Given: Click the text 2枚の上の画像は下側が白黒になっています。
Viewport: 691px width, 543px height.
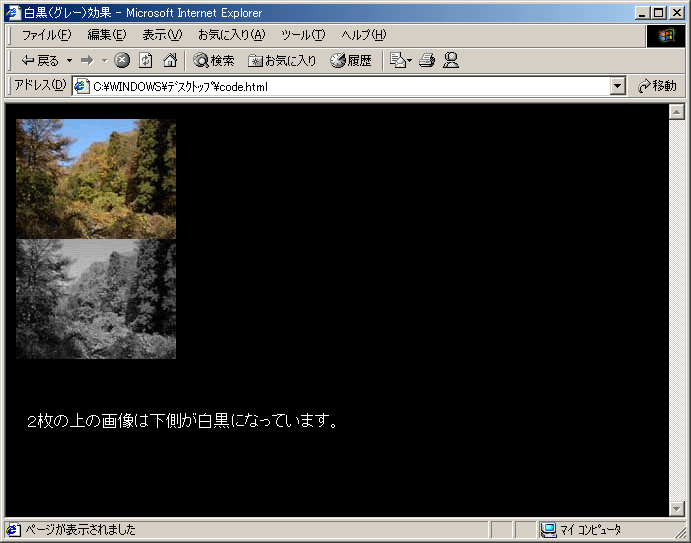Looking at the screenshot, I should click(182, 421).
